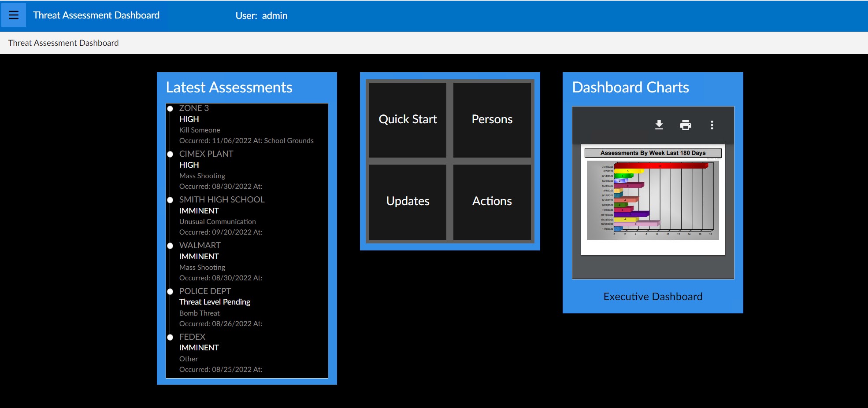Open the Quick Start tile
Viewport: 868px width, 408px height.
tap(408, 119)
